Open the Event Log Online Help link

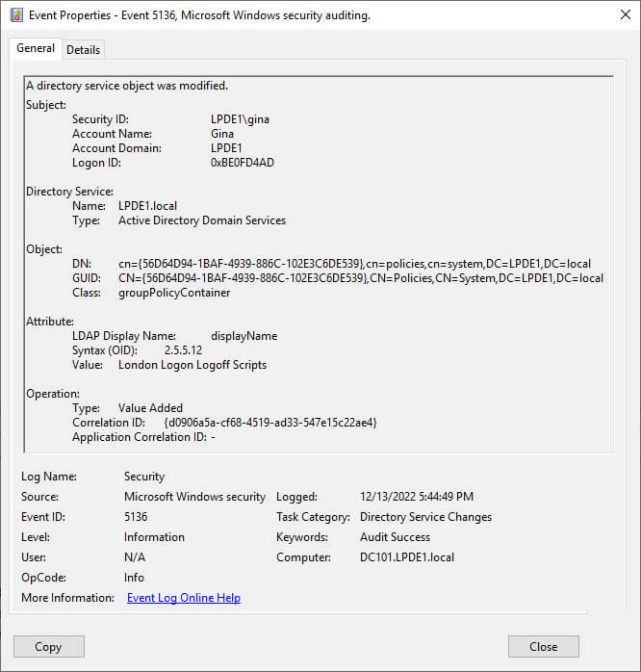(184, 598)
